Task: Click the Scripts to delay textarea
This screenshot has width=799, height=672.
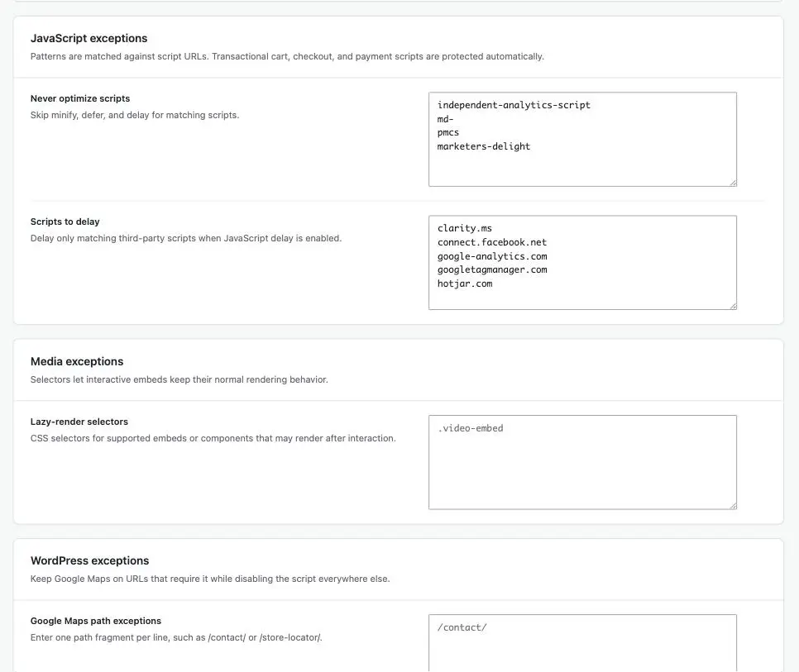Action: click(x=582, y=262)
